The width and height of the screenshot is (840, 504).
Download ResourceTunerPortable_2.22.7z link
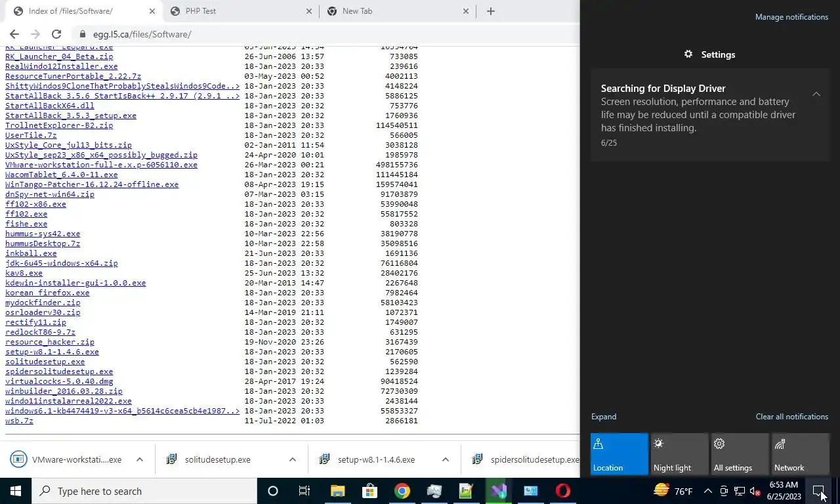tap(73, 76)
